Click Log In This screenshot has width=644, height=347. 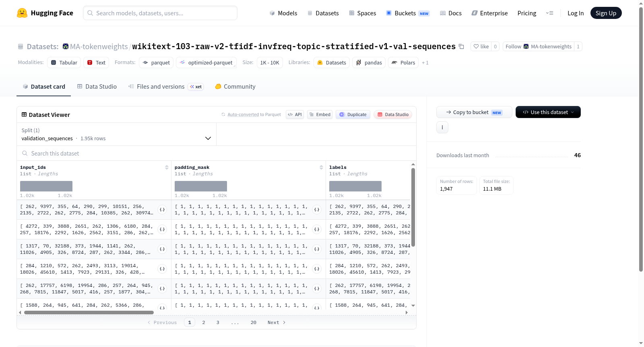click(576, 13)
